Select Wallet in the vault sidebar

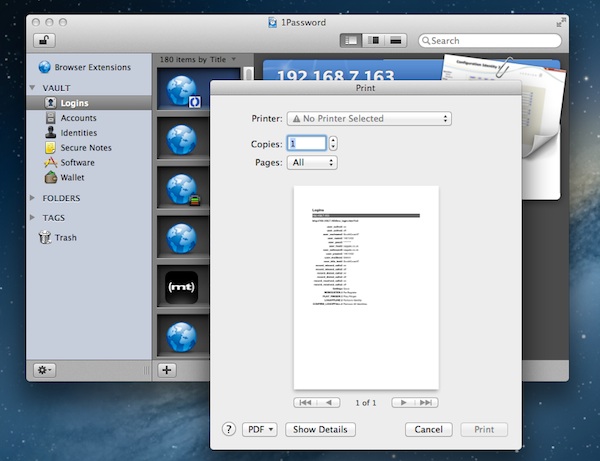tap(64, 178)
